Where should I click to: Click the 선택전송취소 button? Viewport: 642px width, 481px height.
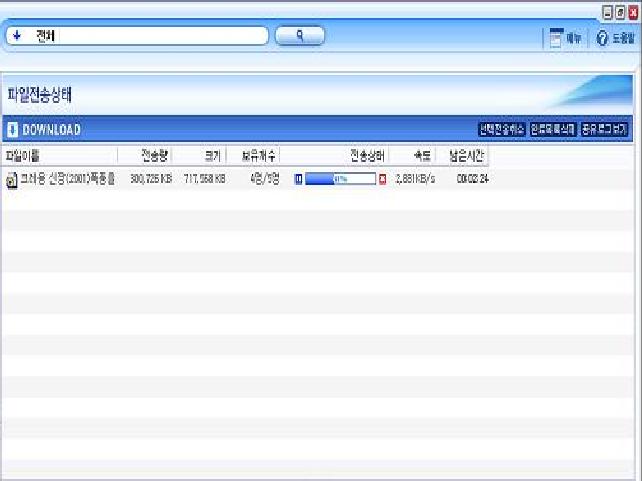[502, 130]
